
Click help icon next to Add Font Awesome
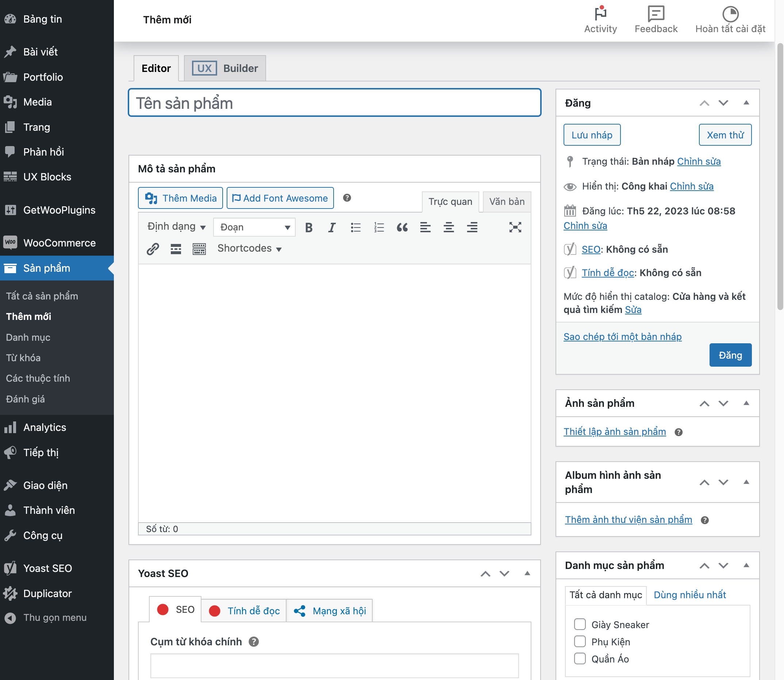347,198
